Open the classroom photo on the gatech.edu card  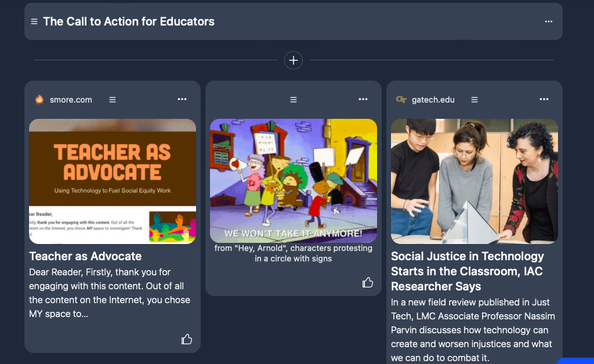pos(475,181)
